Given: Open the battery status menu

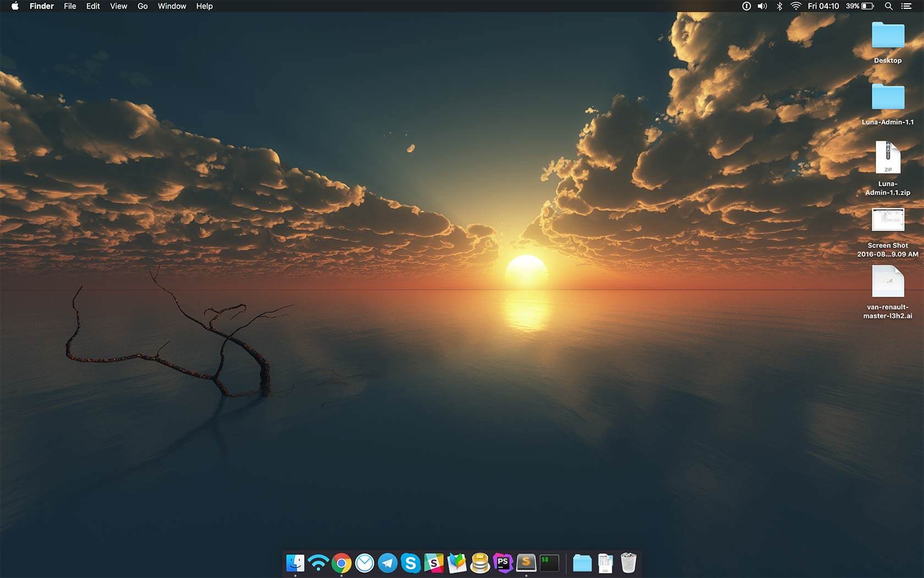Looking at the screenshot, I should pos(867,6).
